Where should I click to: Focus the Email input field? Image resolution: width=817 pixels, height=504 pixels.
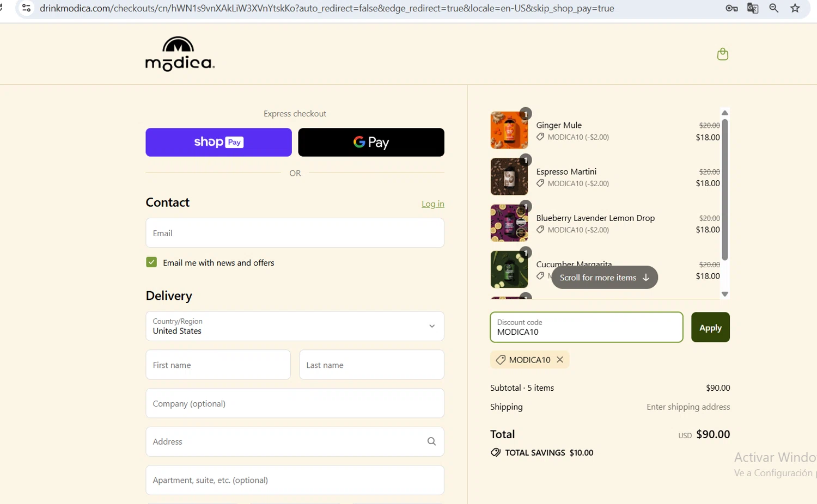[295, 233]
